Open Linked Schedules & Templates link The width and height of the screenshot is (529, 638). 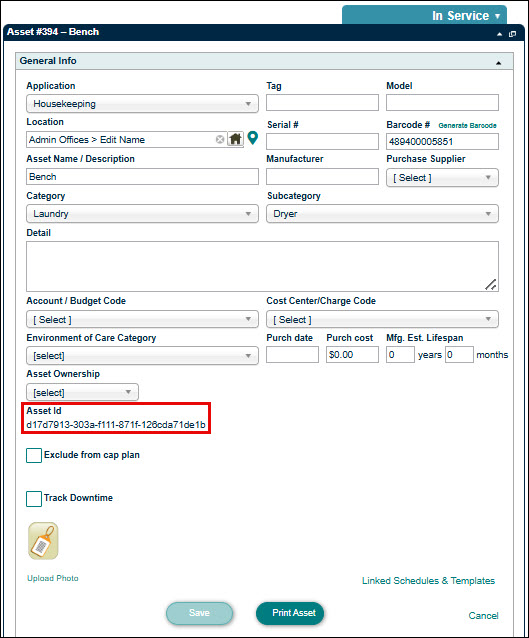coord(428,581)
